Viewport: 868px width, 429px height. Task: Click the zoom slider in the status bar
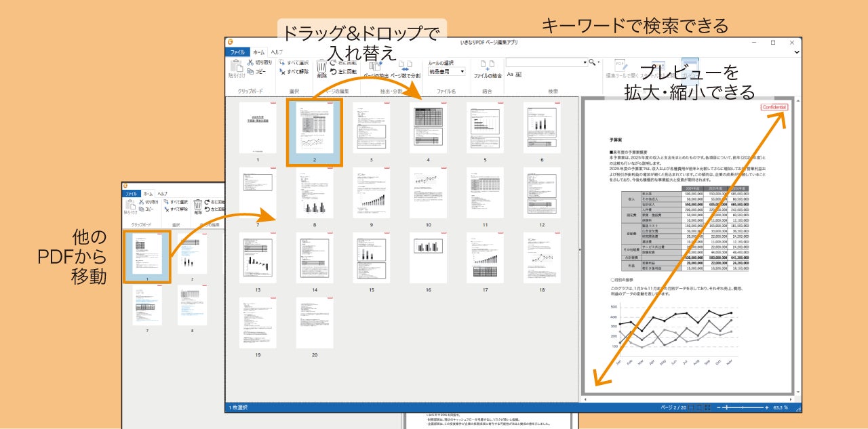pos(743,407)
